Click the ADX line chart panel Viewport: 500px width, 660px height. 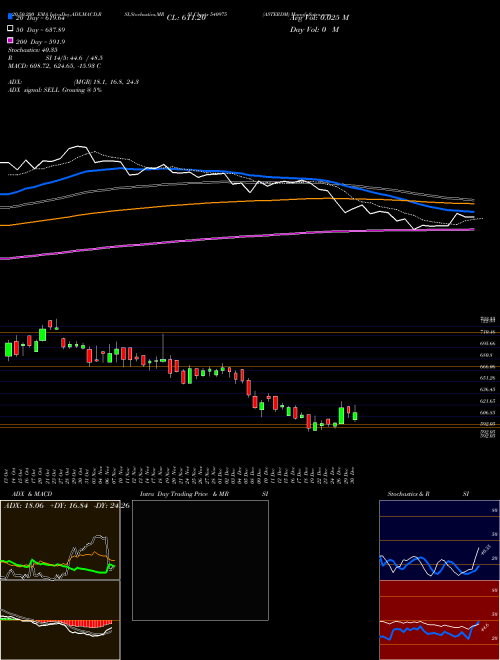tap(60, 540)
